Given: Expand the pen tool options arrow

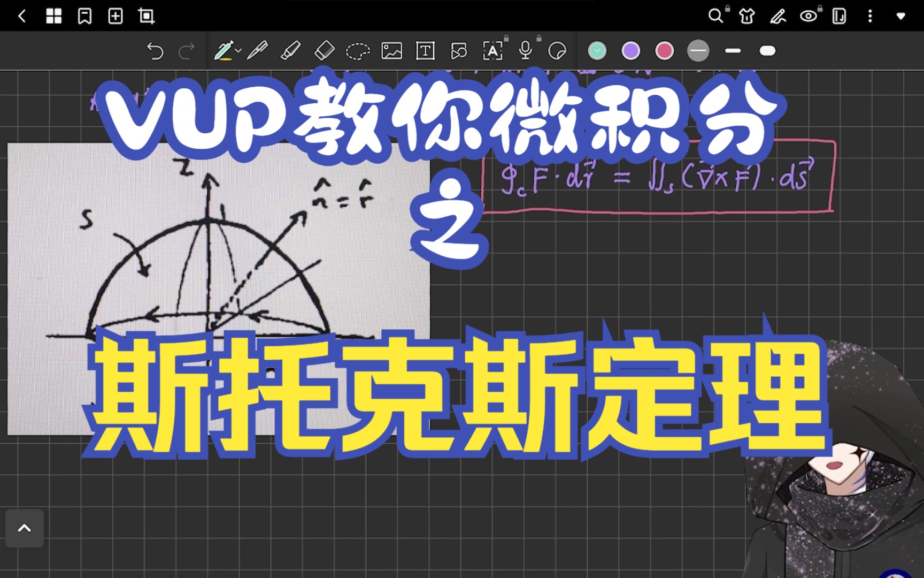Looking at the screenshot, I should point(238,51).
